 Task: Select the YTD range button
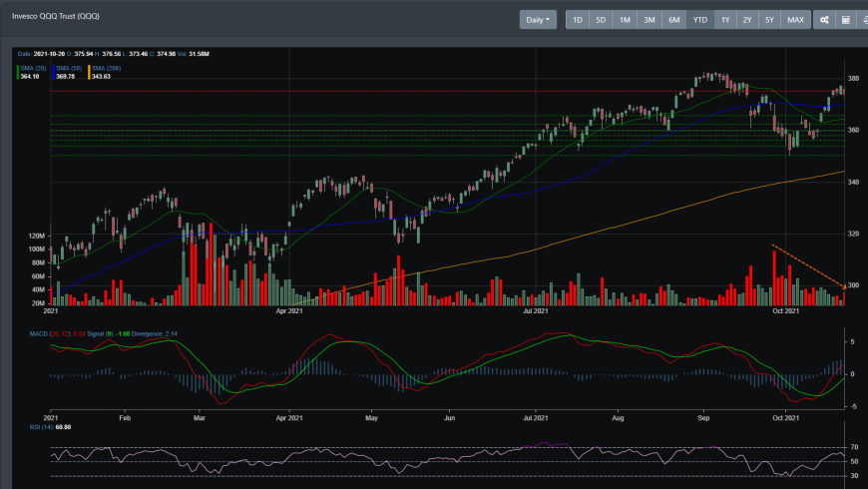(700, 20)
